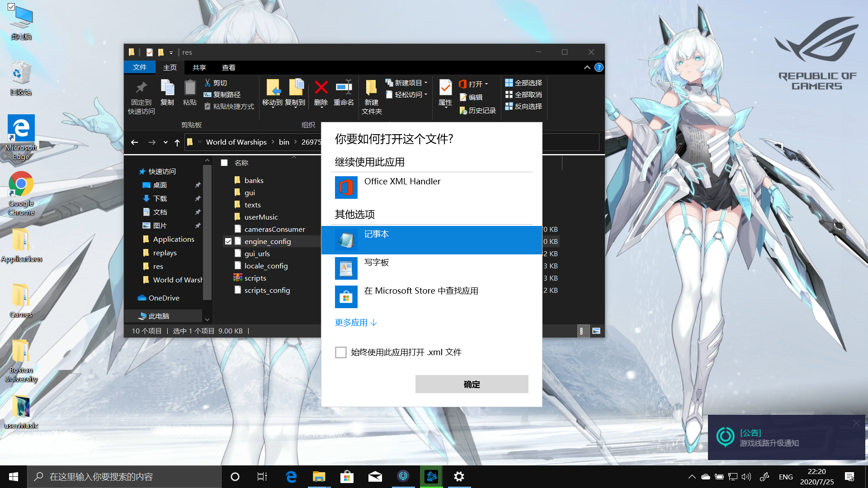Open recent locations dropdown arrow

click(165, 142)
